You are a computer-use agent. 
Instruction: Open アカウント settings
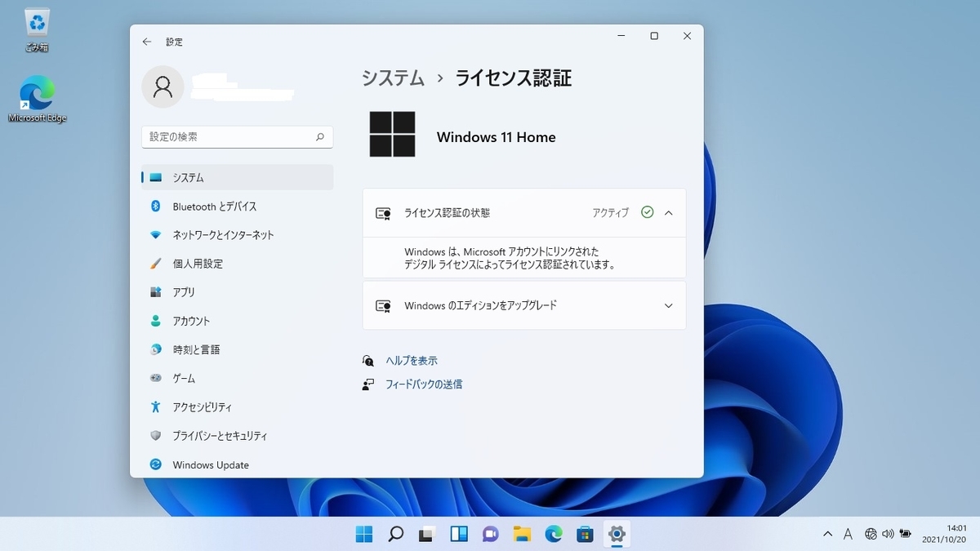[x=238, y=321]
